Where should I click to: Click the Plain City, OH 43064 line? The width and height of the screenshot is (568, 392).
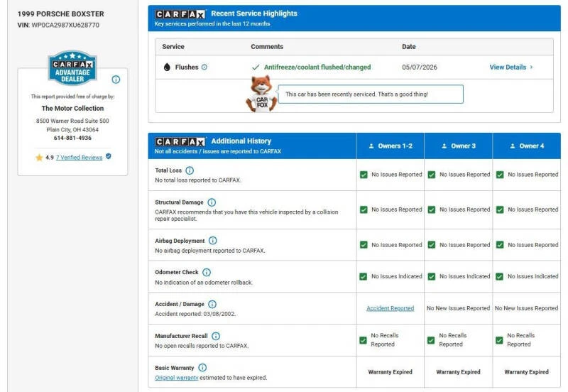(x=72, y=130)
